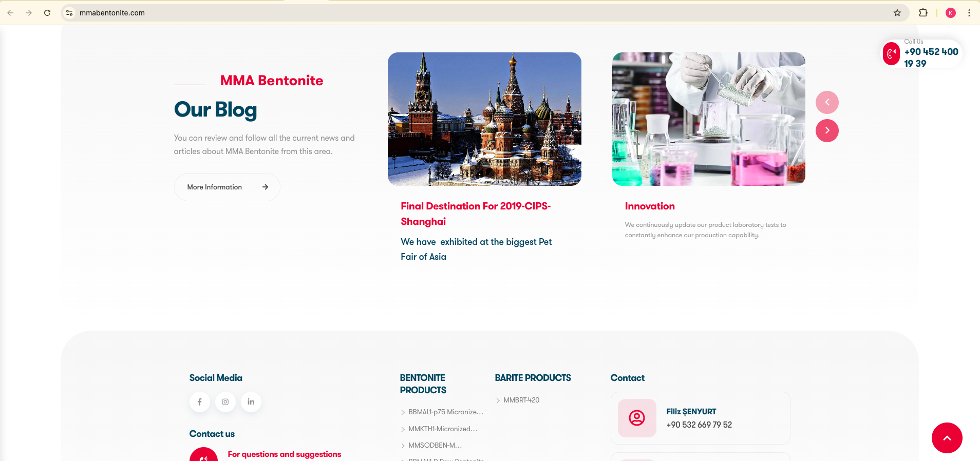Call the +90 452 400 19 39 number

(x=931, y=57)
